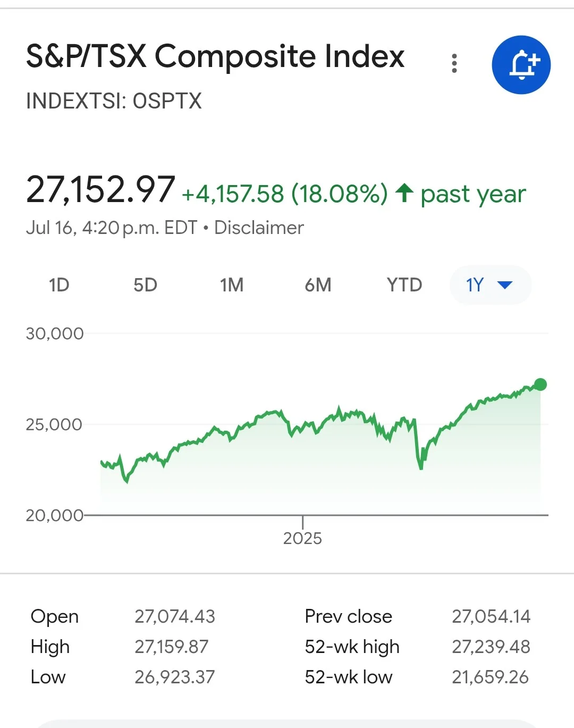
Task: Tap the blue follow alert bell icon
Action: 521,65
